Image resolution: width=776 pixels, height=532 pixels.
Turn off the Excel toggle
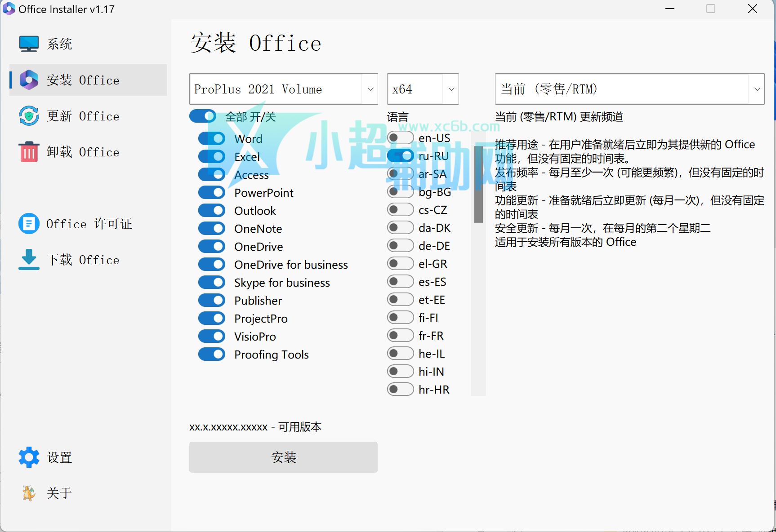(x=212, y=156)
